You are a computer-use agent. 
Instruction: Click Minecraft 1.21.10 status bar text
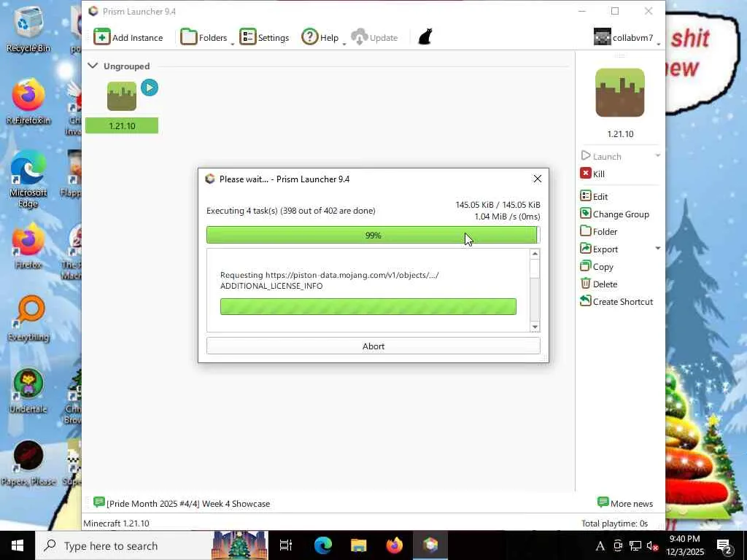pyautogui.click(x=116, y=524)
